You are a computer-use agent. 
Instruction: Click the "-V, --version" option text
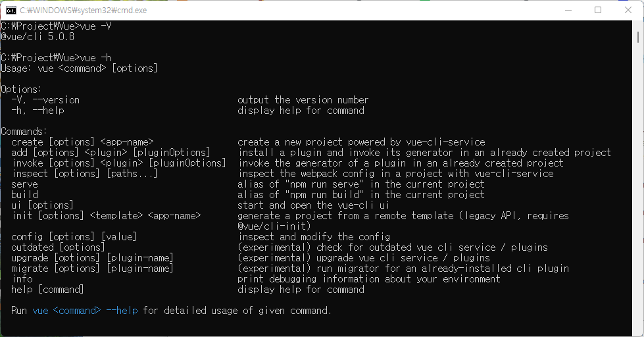pyautogui.click(x=45, y=99)
